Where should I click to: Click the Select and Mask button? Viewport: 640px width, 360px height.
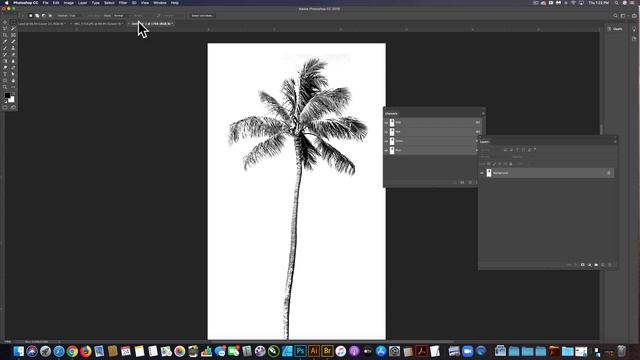(202, 16)
